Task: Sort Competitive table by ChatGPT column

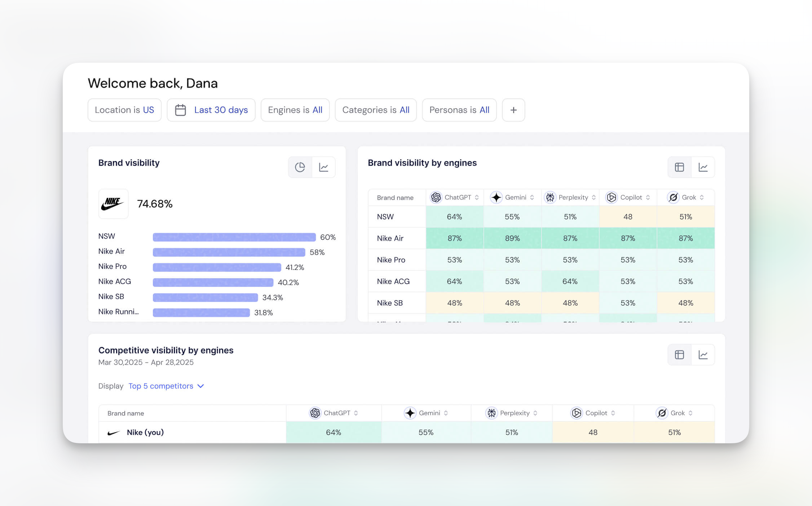Action: point(356,413)
